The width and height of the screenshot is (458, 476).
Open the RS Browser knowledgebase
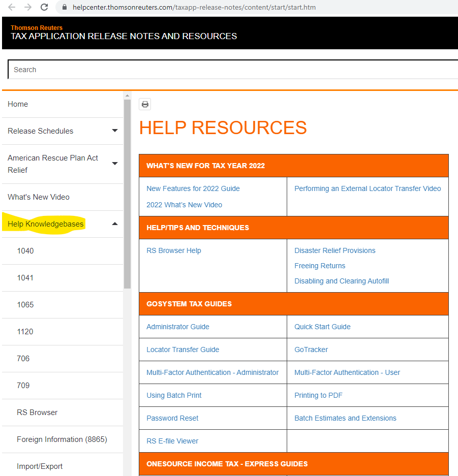pos(63,412)
